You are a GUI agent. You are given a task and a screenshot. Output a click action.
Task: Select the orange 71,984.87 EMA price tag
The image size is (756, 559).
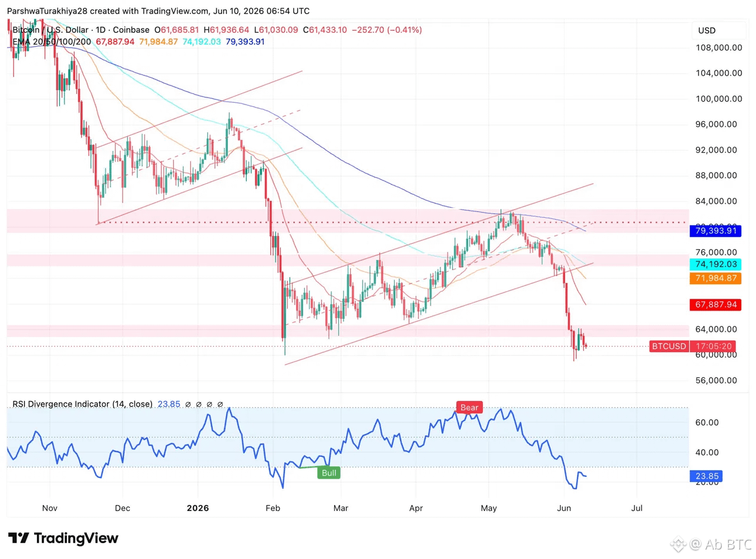pyautogui.click(x=714, y=278)
